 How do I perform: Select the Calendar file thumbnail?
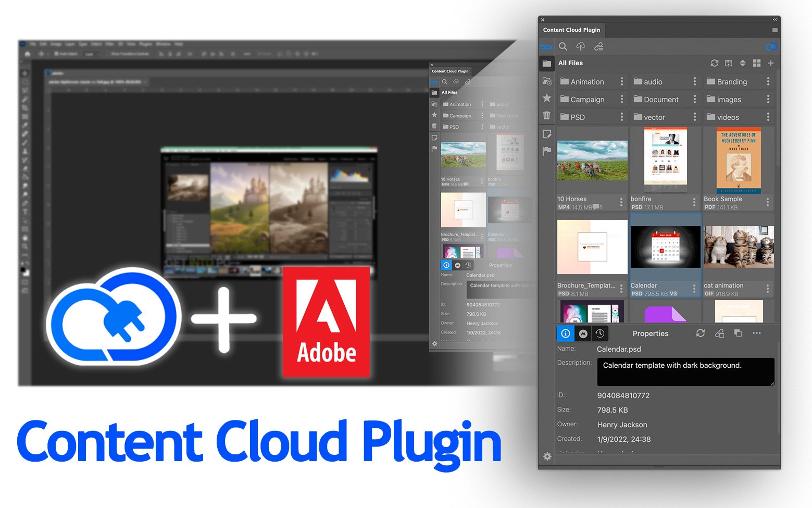point(666,247)
